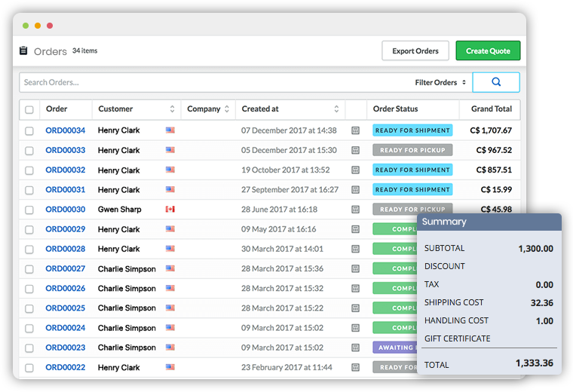Click date 28 June 2017 at 16:18
The image size is (573, 392).
point(279,210)
